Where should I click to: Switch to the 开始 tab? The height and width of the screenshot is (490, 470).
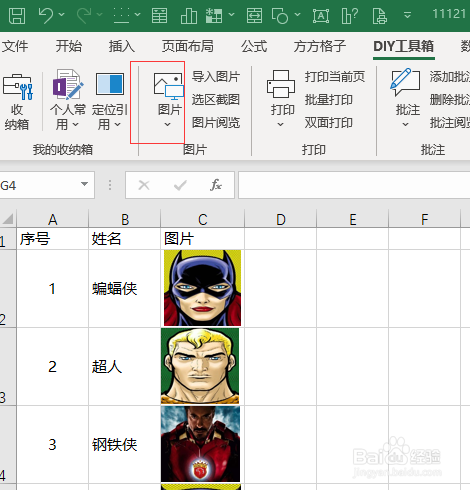(x=68, y=46)
